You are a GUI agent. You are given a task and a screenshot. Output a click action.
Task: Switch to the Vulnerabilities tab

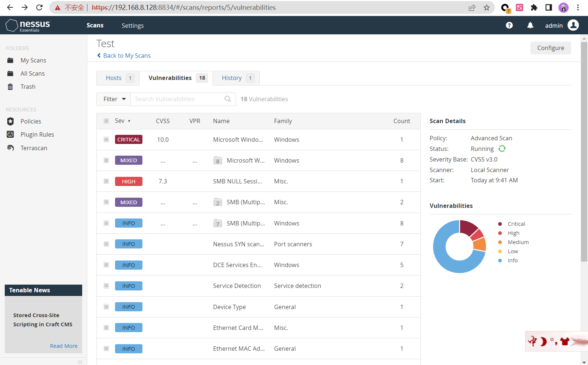[x=176, y=78]
